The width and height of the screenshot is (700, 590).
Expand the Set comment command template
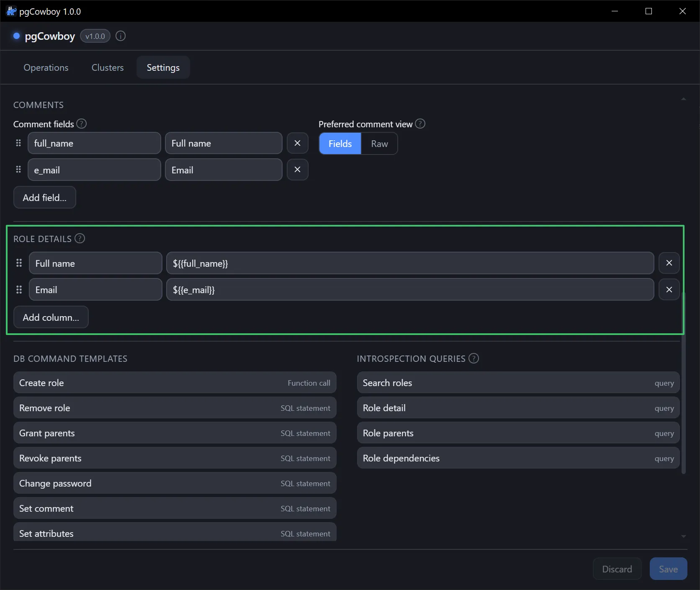[175, 508]
